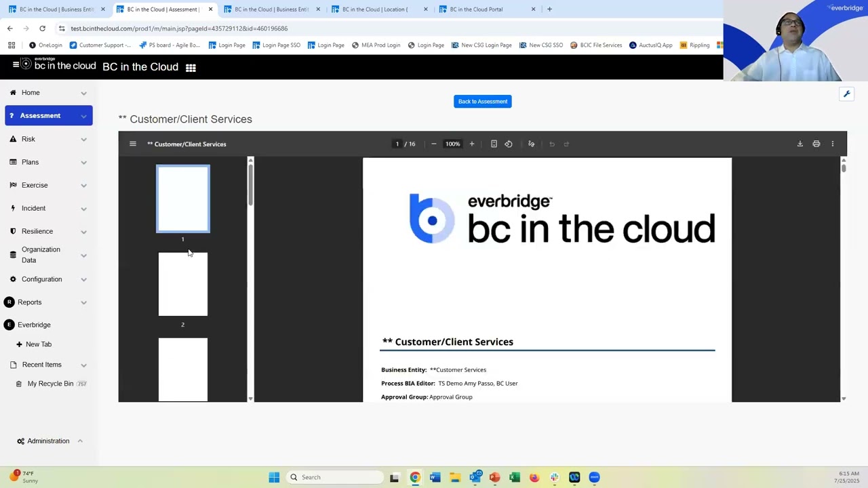Image resolution: width=868 pixels, height=488 pixels.
Task: Open the weather widget showing Sunny
Action: point(24,477)
